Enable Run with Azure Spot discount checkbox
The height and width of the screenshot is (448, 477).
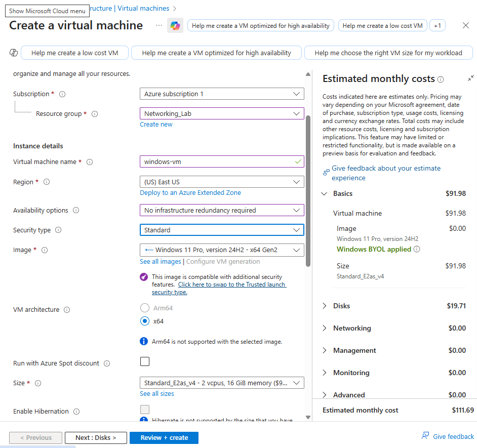(145, 361)
